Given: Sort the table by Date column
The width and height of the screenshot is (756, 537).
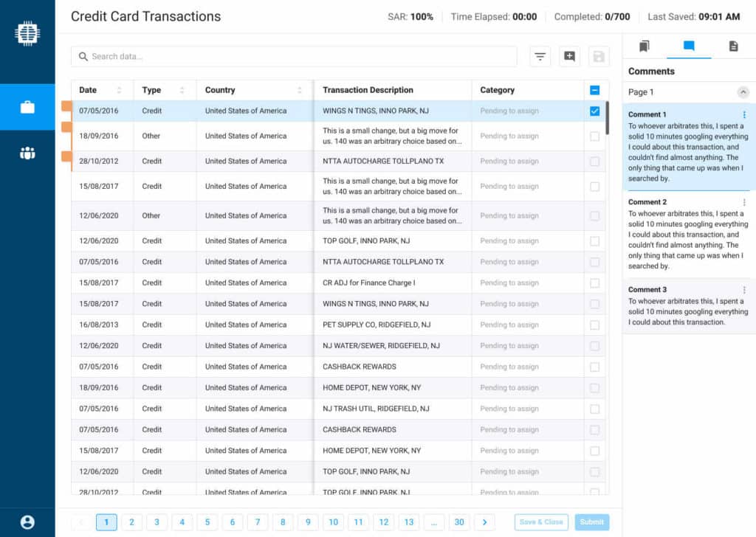Looking at the screenshot, I should pos(119,90).
